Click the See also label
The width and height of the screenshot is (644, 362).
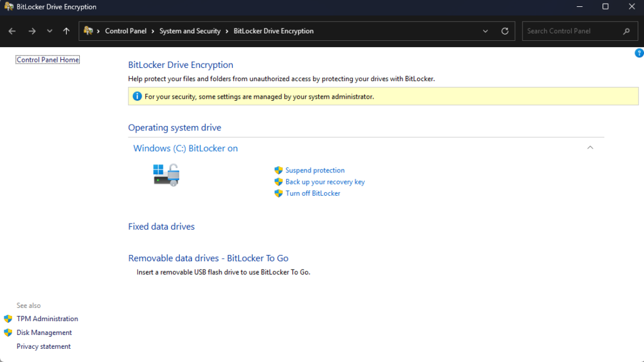(29, 305)
